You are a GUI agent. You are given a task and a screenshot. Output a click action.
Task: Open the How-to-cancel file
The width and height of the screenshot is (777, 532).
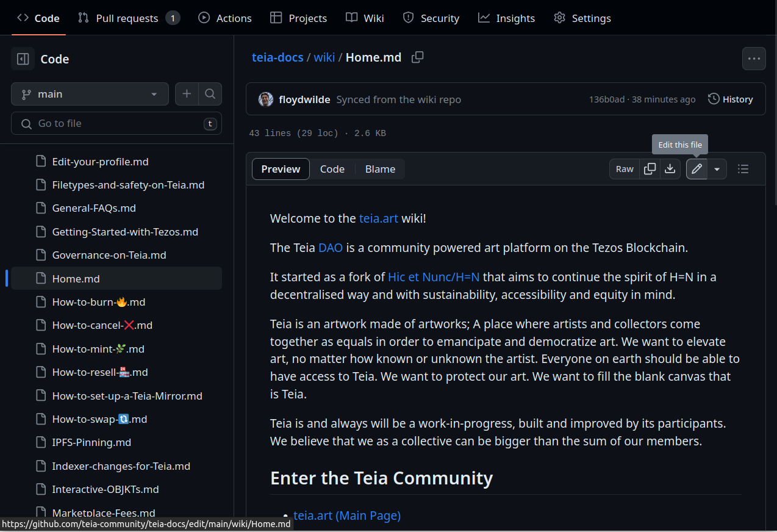[x=116, y=325]
